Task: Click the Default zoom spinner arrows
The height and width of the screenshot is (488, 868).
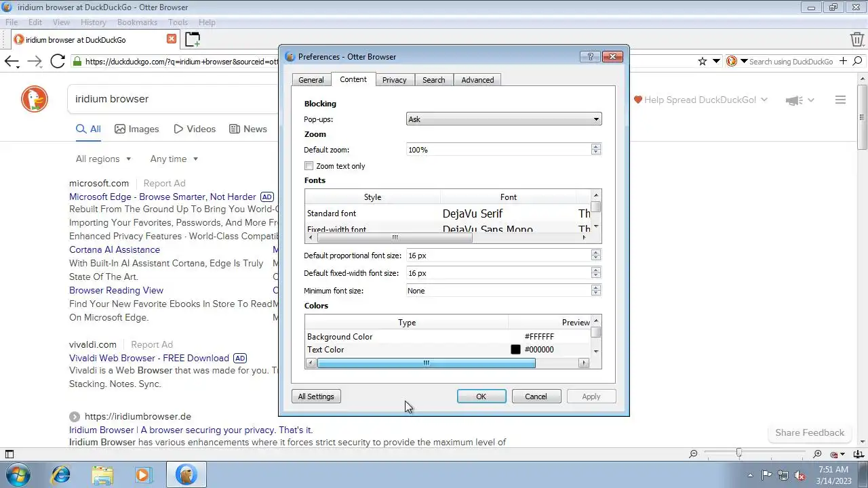Action: 595,150
